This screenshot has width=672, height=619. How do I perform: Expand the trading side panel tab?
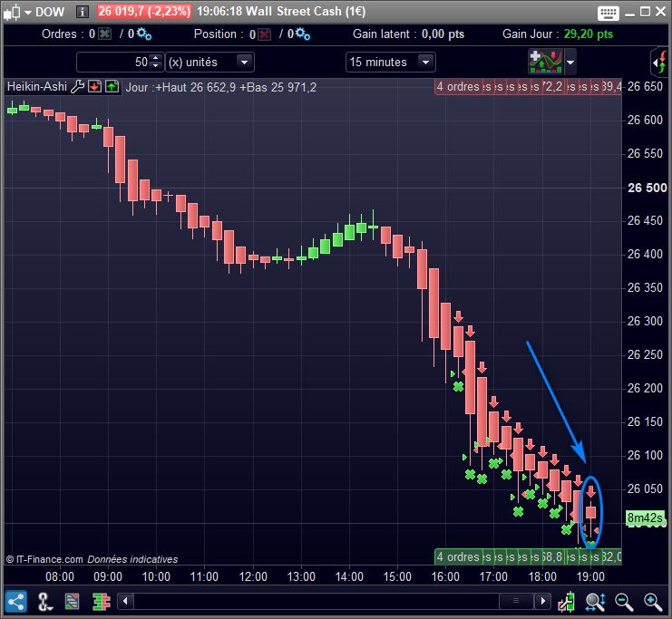[660, 63]
